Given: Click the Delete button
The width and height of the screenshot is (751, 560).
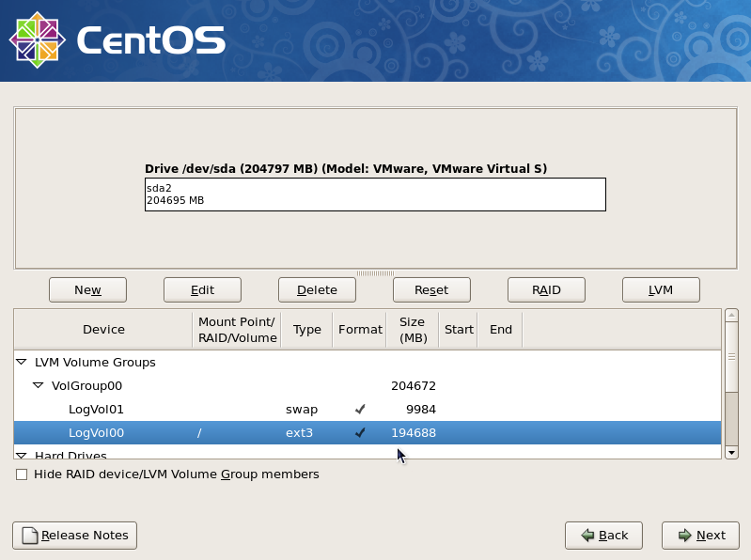Looking at the screenshot, I should point(317,290).
